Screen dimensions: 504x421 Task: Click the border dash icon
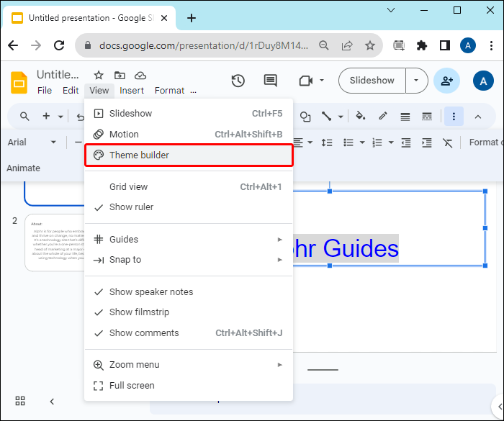(426, 117)
